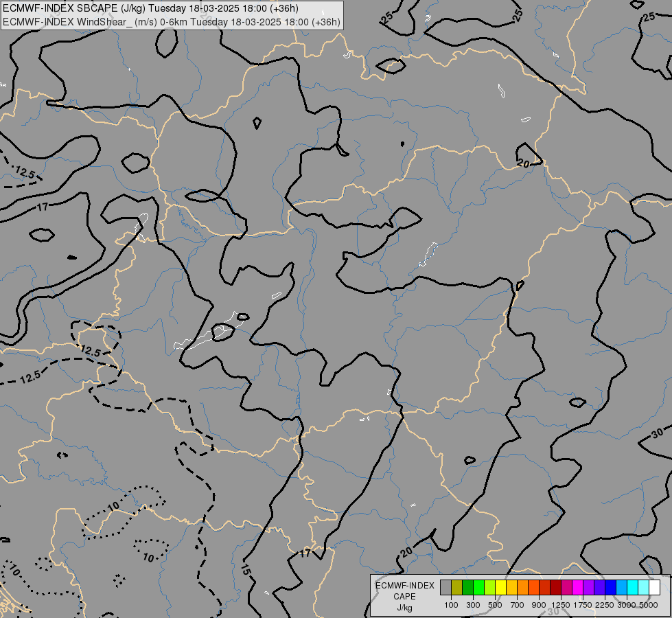
Task: Click the 1750 legend scale value
Action: point(583,605)
